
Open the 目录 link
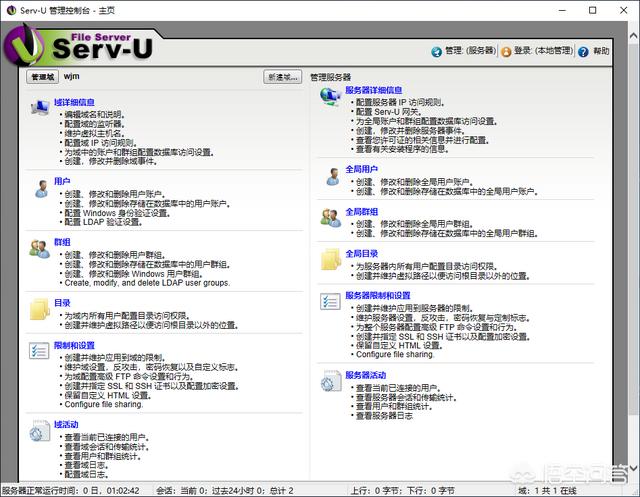tap(62, 303)
